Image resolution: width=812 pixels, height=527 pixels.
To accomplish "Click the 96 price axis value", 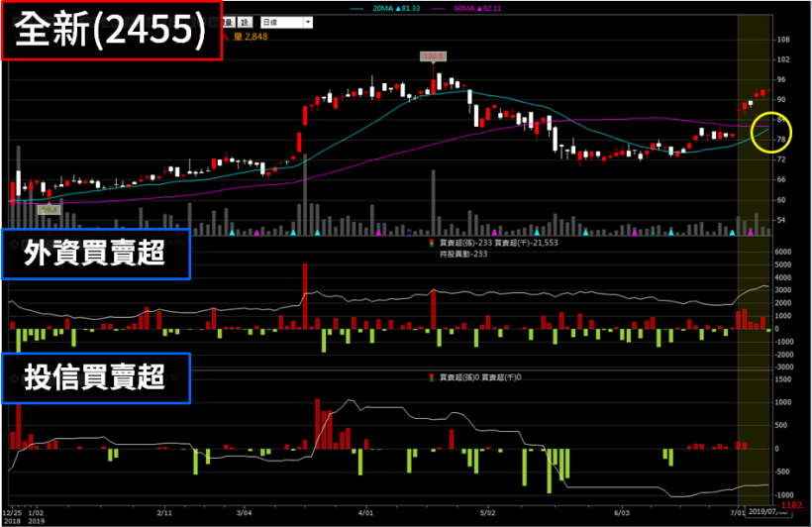I will pyautogui.click(x=781, y=80).
